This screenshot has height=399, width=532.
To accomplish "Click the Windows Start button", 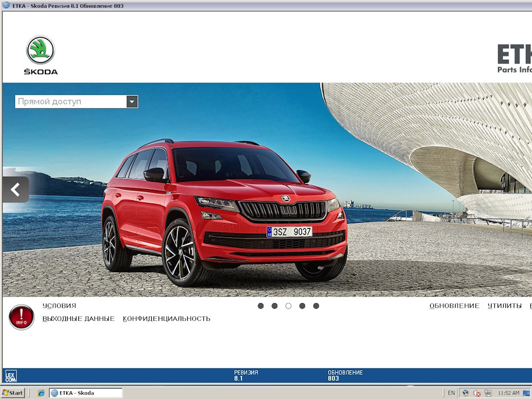I will (x=13, y=393).
